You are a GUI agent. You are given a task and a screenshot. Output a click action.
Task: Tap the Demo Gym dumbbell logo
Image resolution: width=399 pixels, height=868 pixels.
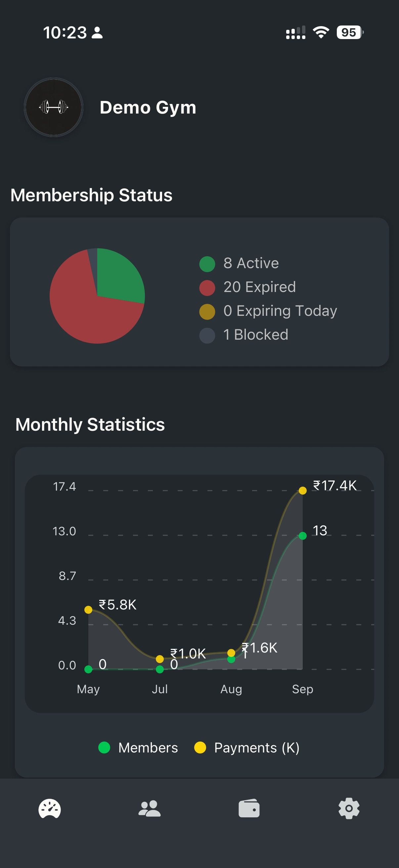[x=54, y=107]
